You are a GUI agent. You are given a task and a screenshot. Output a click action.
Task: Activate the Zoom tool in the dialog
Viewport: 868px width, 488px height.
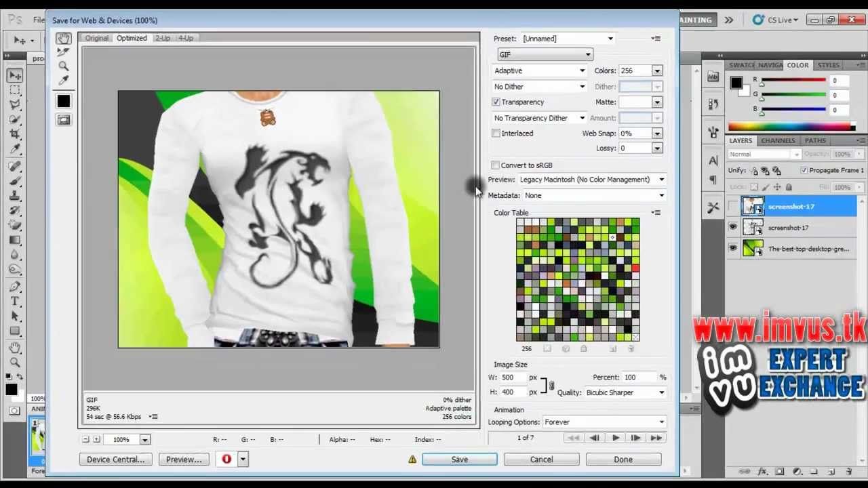coord(63,66)
